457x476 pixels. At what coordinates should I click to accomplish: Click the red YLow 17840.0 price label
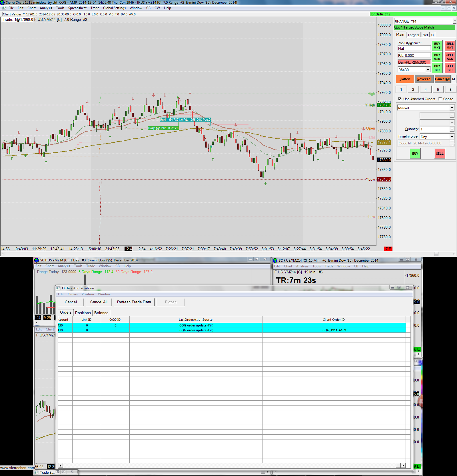point(384,179)
